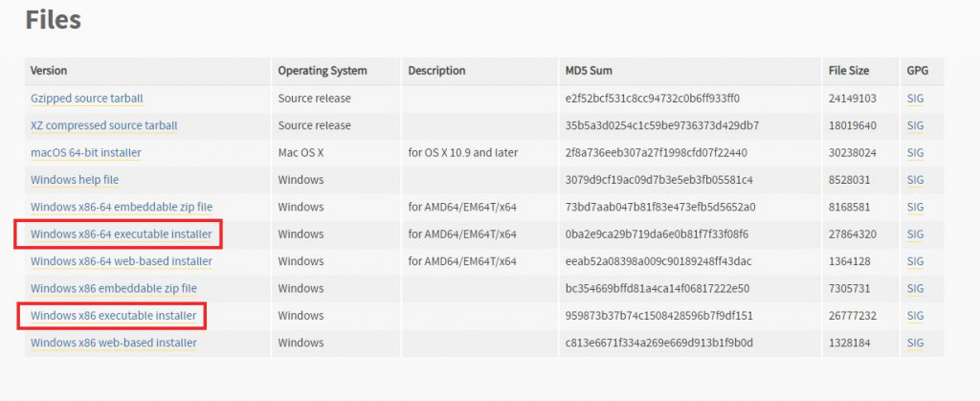Open SIG for x86-64 embeddable zip file
The width and height of the screenshot is (980, 401).
[915, 207]
